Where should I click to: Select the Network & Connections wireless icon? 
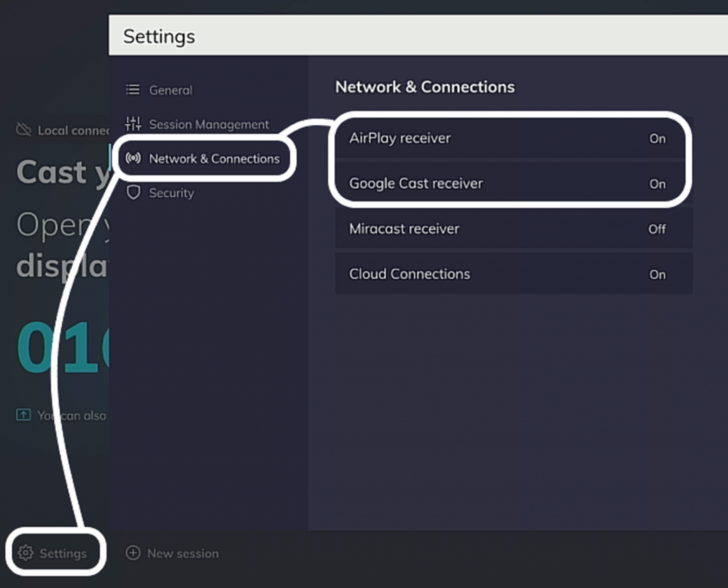point(133,158)
